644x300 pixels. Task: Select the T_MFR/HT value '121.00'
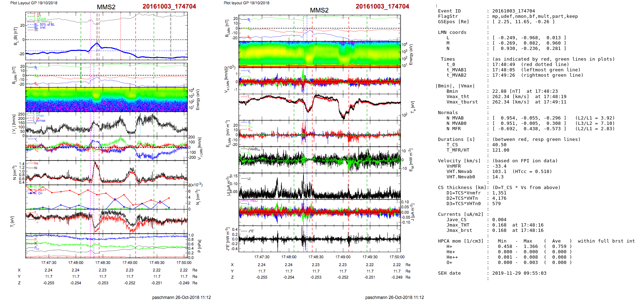(500, 150)
